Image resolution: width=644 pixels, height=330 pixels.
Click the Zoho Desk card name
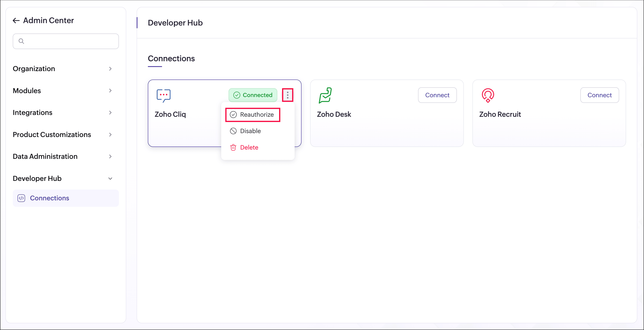coord(334,114)
